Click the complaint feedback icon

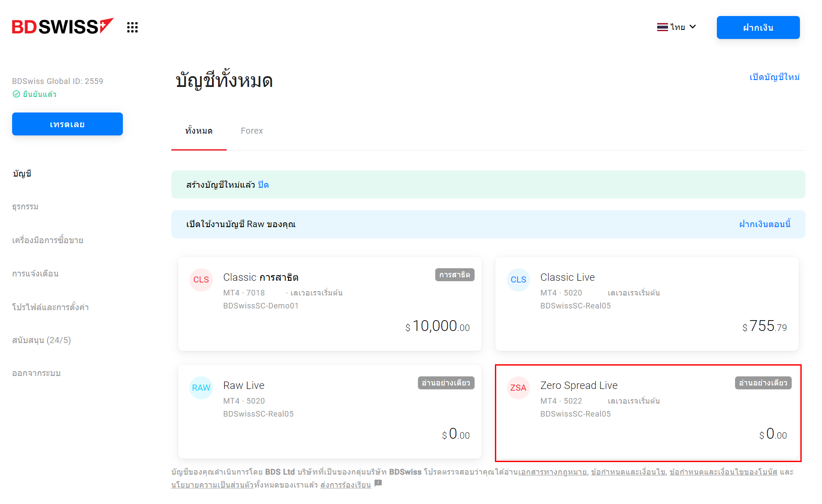378,483
